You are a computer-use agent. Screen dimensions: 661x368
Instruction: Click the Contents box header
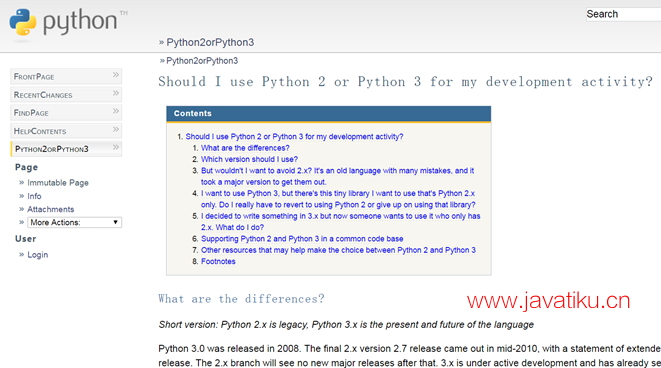[x=328, y=114]
